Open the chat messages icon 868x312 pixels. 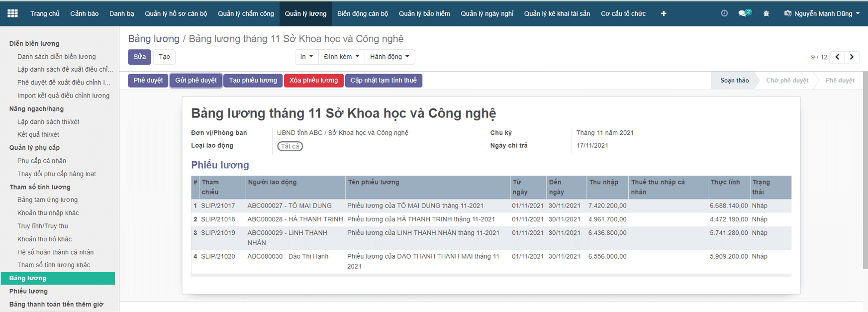743,13
